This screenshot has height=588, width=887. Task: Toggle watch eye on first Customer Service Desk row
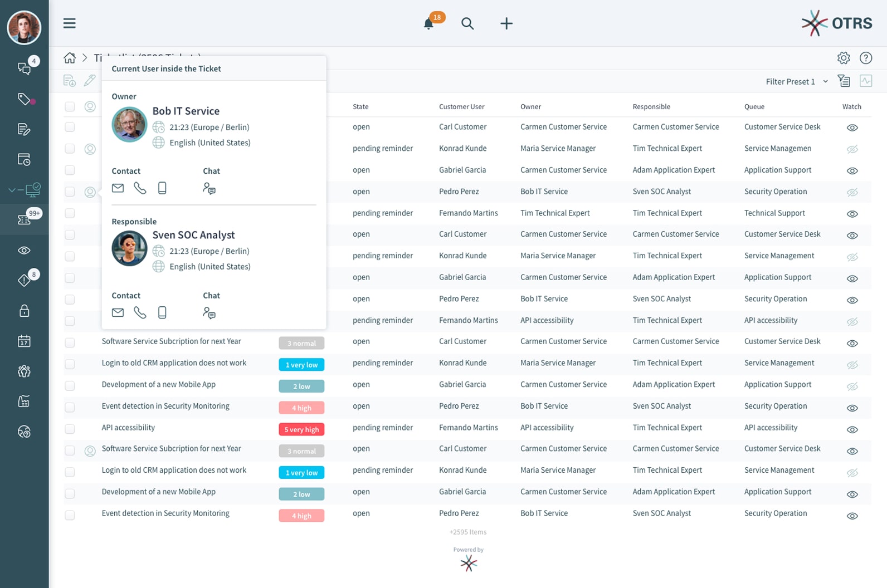[852, 128]
